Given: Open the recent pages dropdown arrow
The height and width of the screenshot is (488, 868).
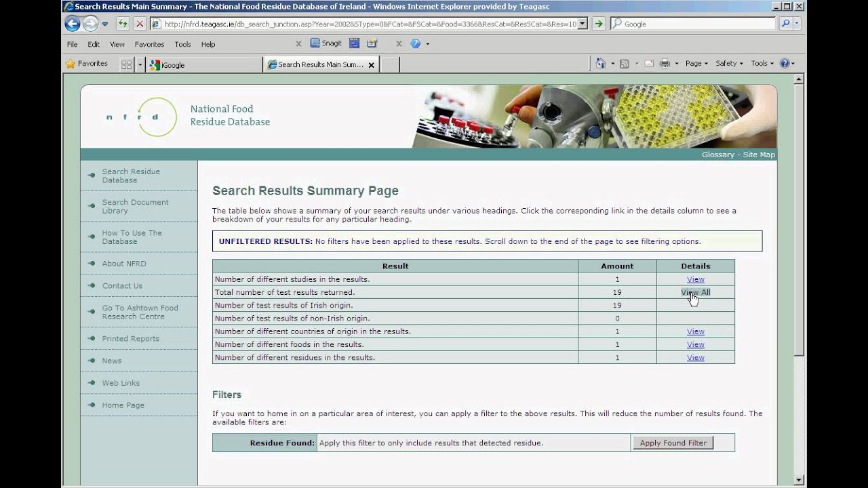Looking at the screenshot, I should [x=105, y=24].
